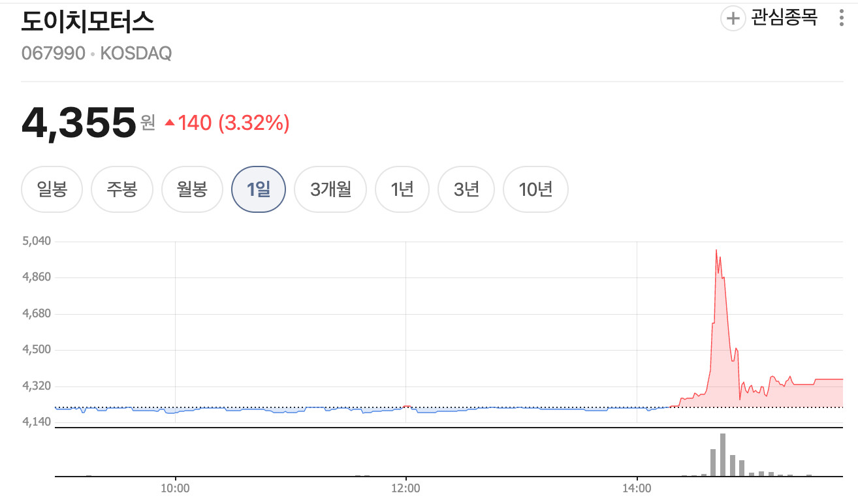858x504 pixels.
Task: Click the 067990 KOSDAQ ticker code text
Action: (97, 54)
